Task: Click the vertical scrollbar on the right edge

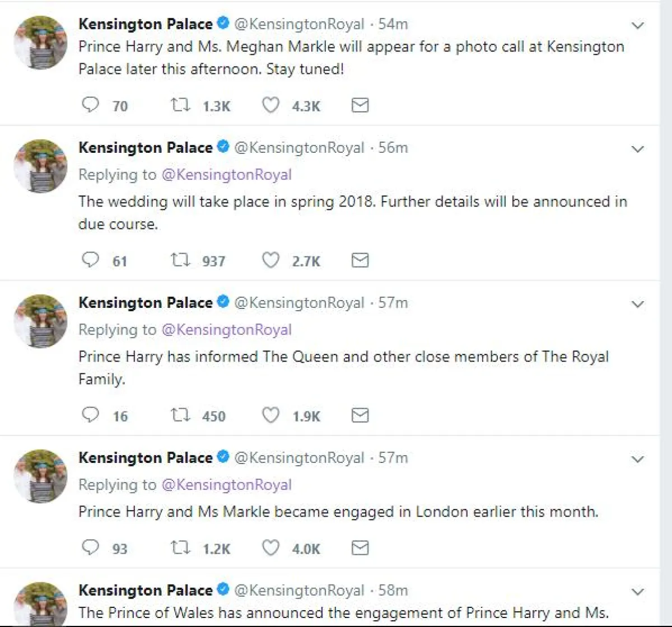Action: (x=665, y=313)
